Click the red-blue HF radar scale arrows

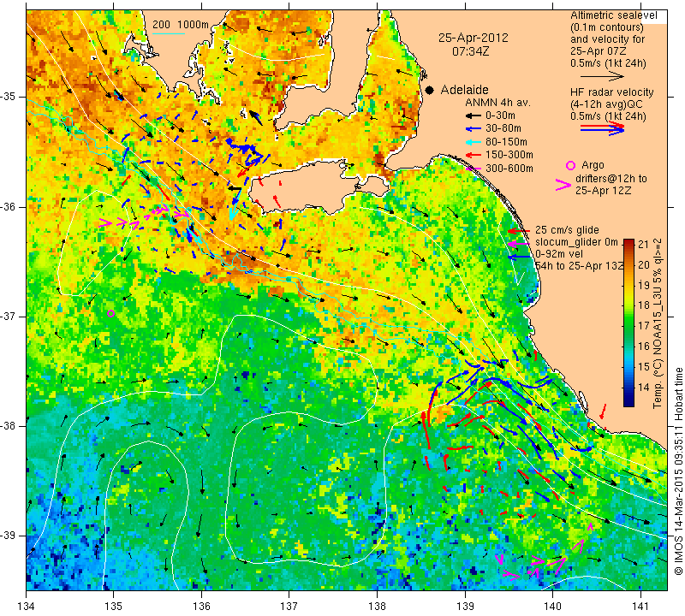pyautogui.click(x=603, y=128)
